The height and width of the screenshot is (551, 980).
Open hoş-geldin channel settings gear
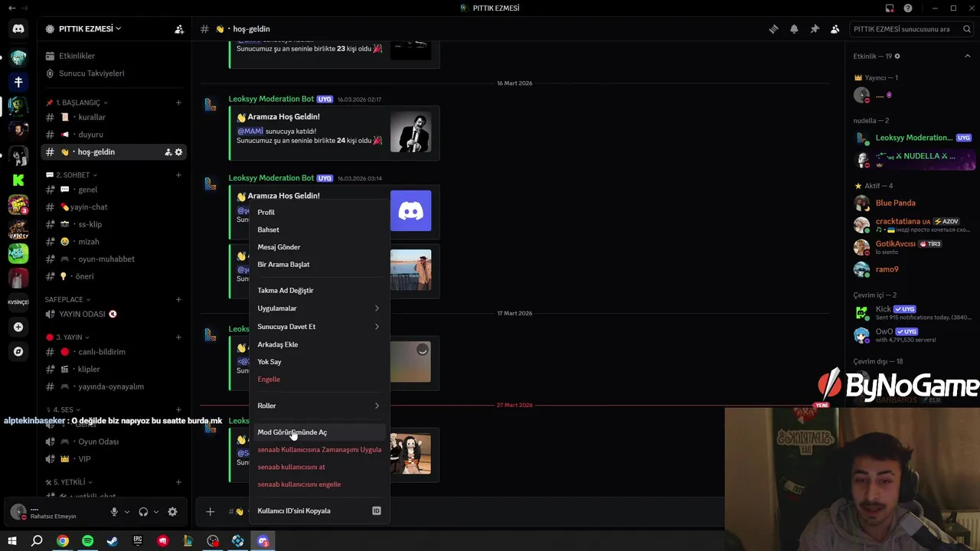[178, 152]
